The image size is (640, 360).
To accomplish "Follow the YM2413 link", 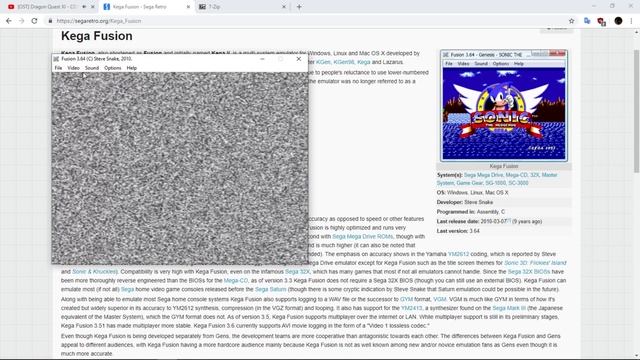I will (x=411, y=308).
